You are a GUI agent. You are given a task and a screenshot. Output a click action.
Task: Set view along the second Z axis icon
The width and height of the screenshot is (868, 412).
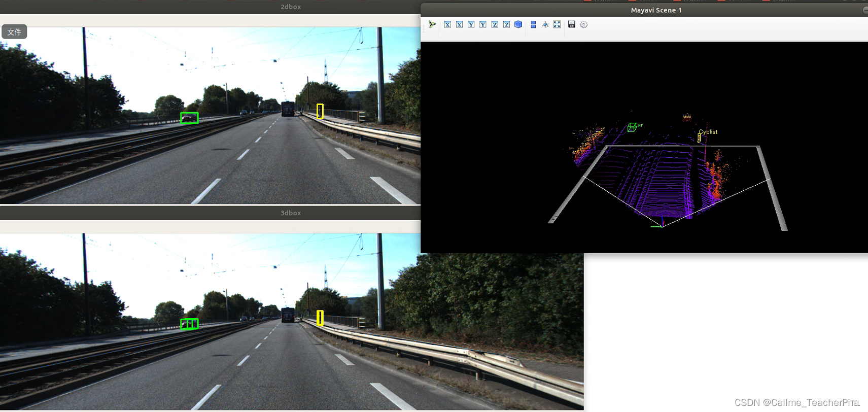506,24
